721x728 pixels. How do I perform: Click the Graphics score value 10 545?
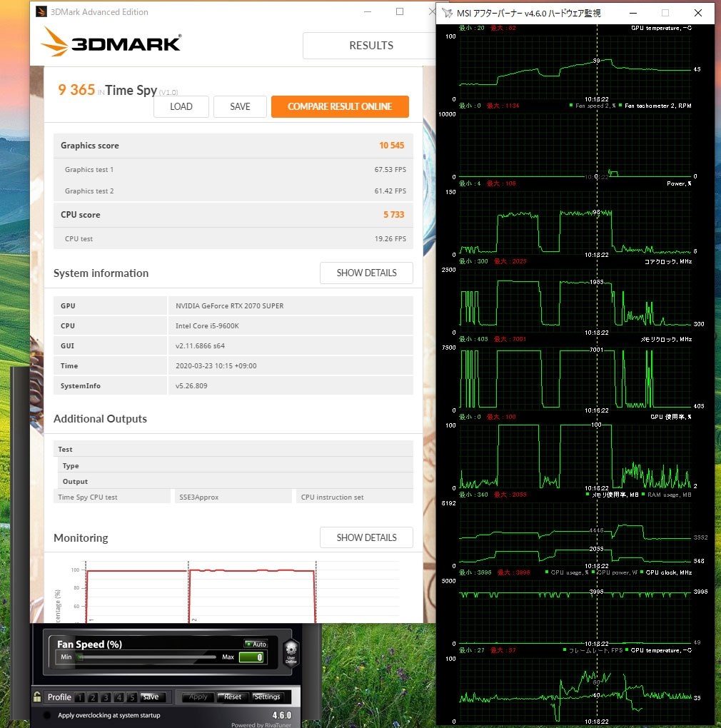pyautogui.click(x=391, y=146)
